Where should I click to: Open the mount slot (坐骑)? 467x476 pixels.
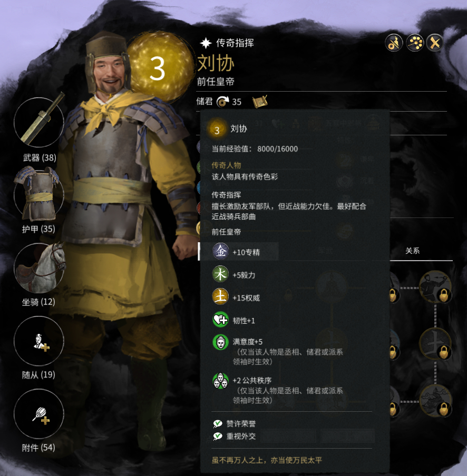click(39, 267)
